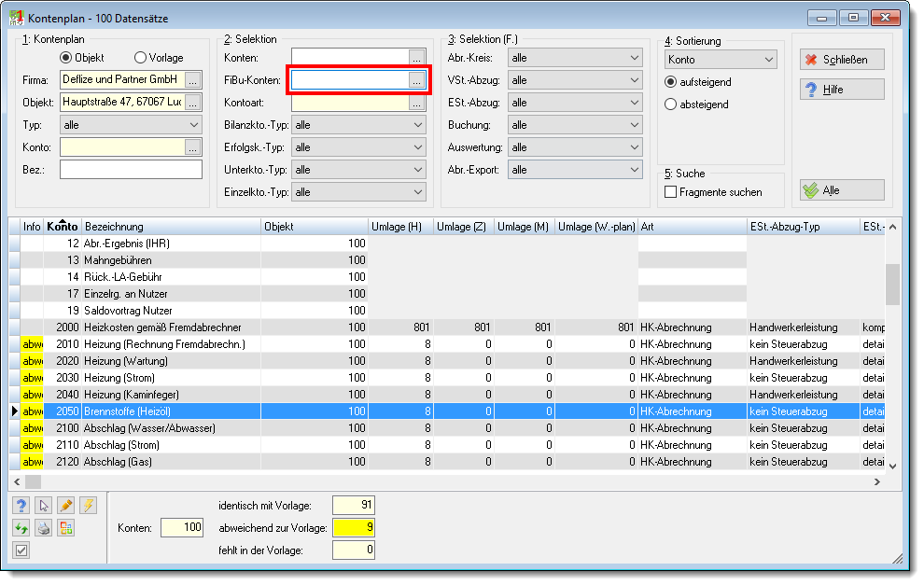924x585 pixels.
Task: Click the printer icon
Action: click(x=44, y=528)
